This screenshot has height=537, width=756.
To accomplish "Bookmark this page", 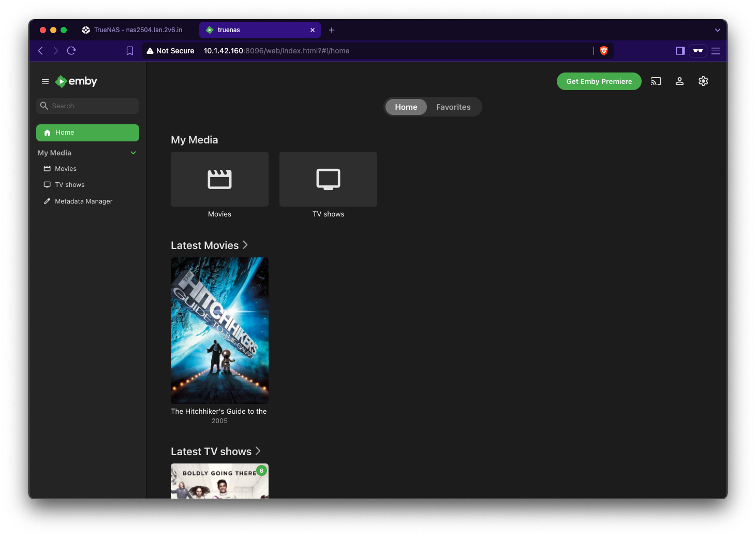I will (130, 51).
